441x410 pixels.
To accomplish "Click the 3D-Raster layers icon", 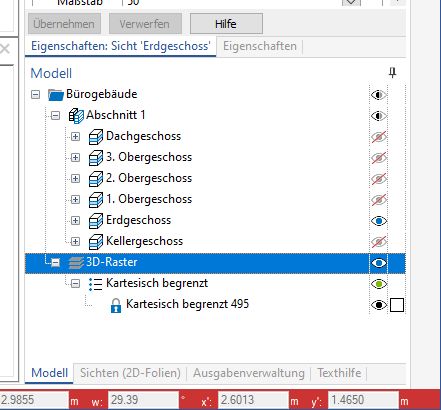I will 76,263.
